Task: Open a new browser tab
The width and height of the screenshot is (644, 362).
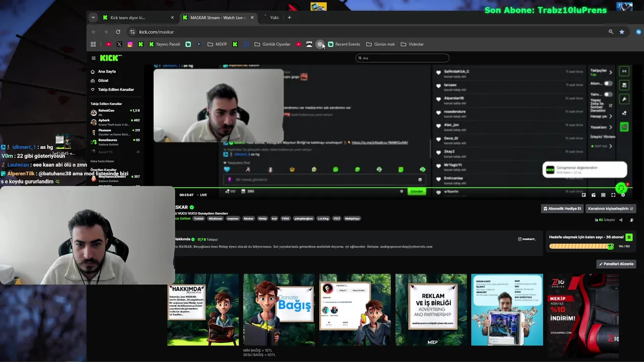Action: pyautogui.click(x=289, y=18)
